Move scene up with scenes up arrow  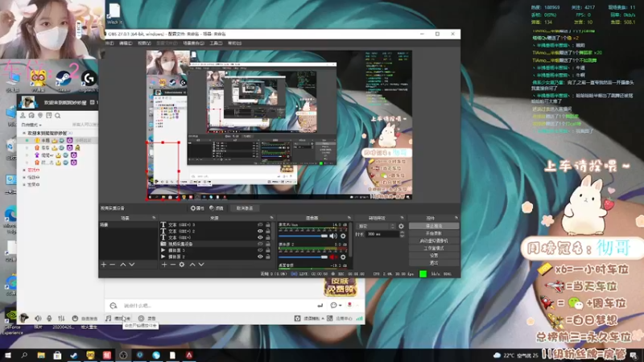pyautogui.click(x=123, y=265)
